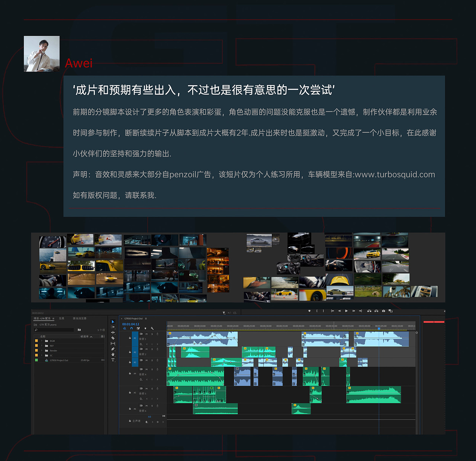
Task: Solo track 音频 4 using the S button
Action: (x=152, y=369)
